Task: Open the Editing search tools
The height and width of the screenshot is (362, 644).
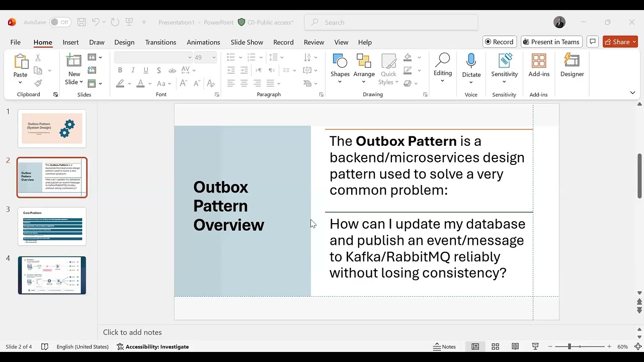Action: point(443,68)
